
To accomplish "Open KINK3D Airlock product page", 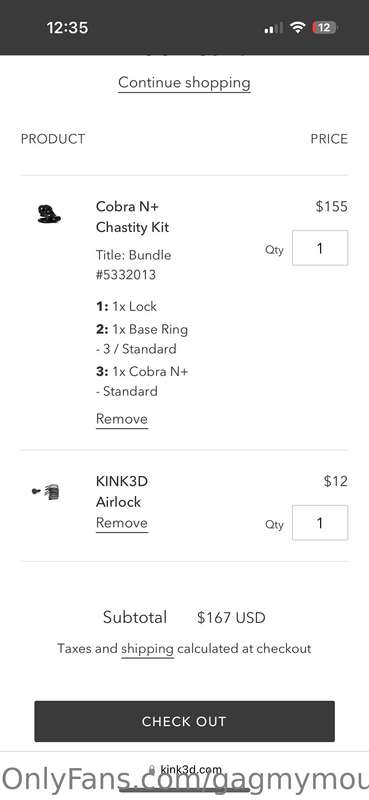I will coord(122,491).
